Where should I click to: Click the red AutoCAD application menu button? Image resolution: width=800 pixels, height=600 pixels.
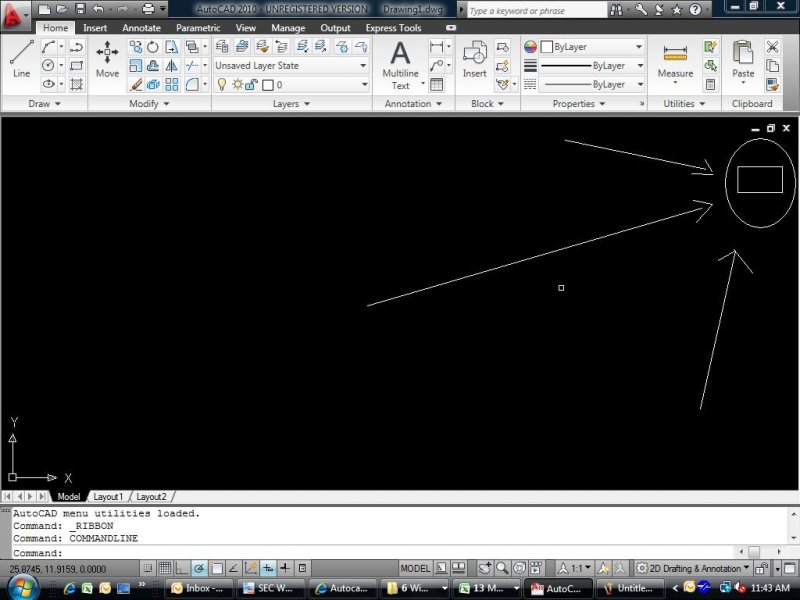[14, 15]
